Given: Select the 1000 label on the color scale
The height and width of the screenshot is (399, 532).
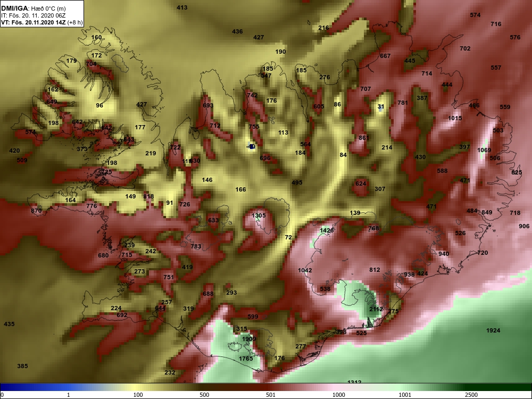Looking at the screenshot, I should point(338,395).
